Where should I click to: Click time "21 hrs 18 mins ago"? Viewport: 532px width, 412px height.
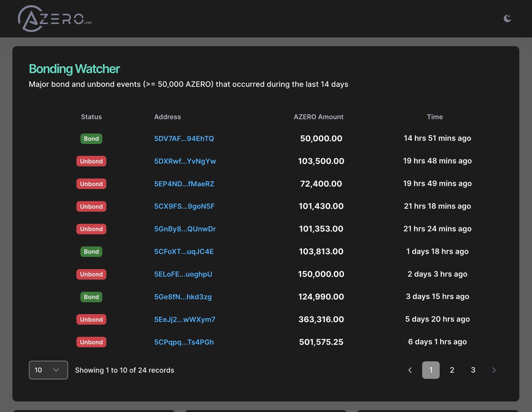point(438,206)
